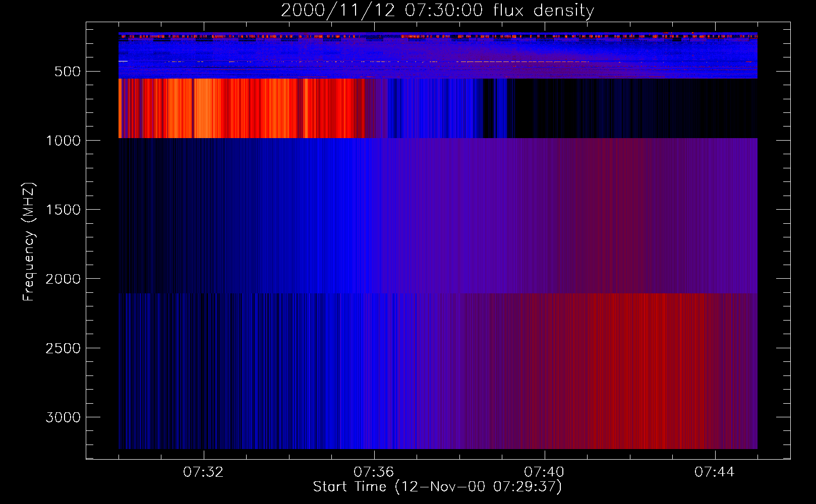Click the 2000 frequency tick label
The width and height of the screenshot is (816, 504).
pyautogui.click(x=63, y=279)
